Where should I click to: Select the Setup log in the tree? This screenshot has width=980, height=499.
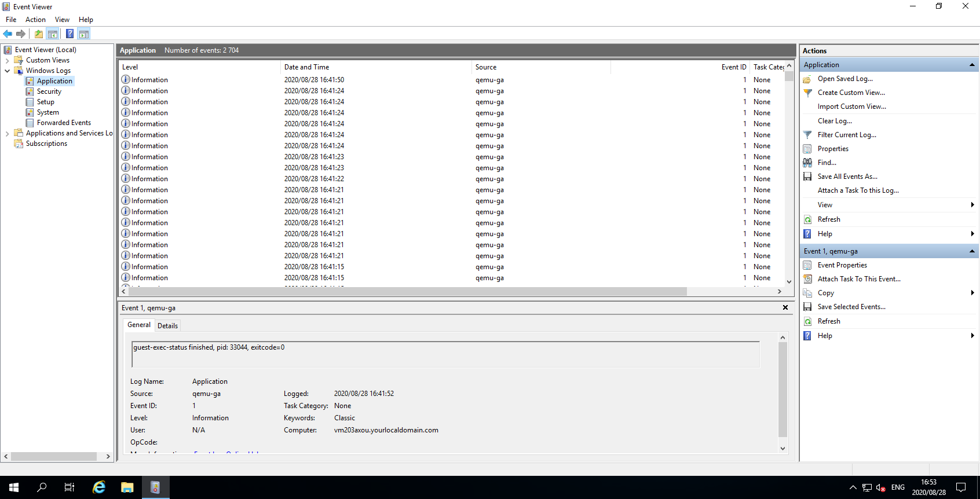click(x=45, y=102)
